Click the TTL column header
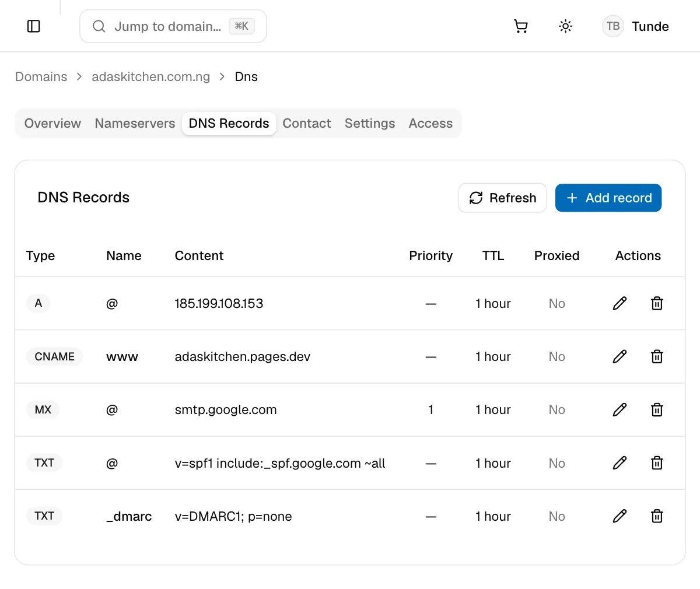 coord(493,255)
